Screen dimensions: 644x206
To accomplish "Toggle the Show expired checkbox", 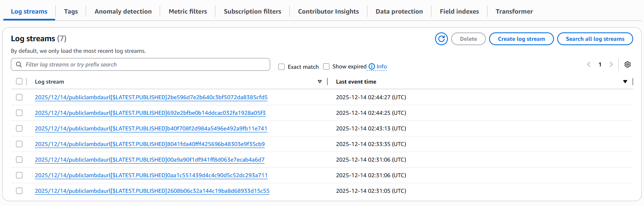I will coord(326,66).
